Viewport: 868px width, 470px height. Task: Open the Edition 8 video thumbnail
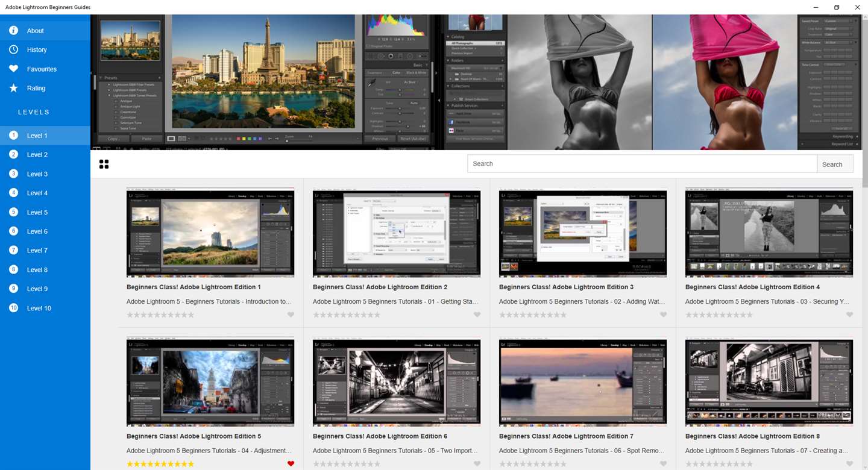point(769,382)
